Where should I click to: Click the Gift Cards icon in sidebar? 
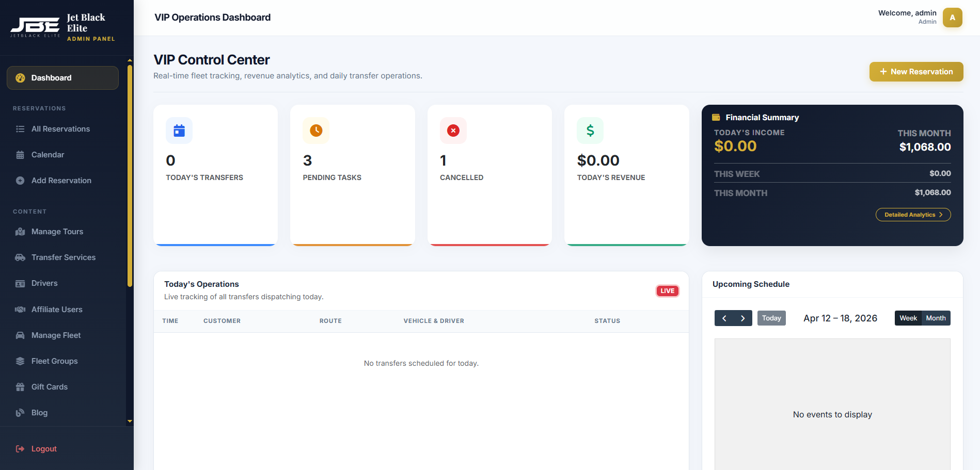pyautogui.click(x=20, y=387)
